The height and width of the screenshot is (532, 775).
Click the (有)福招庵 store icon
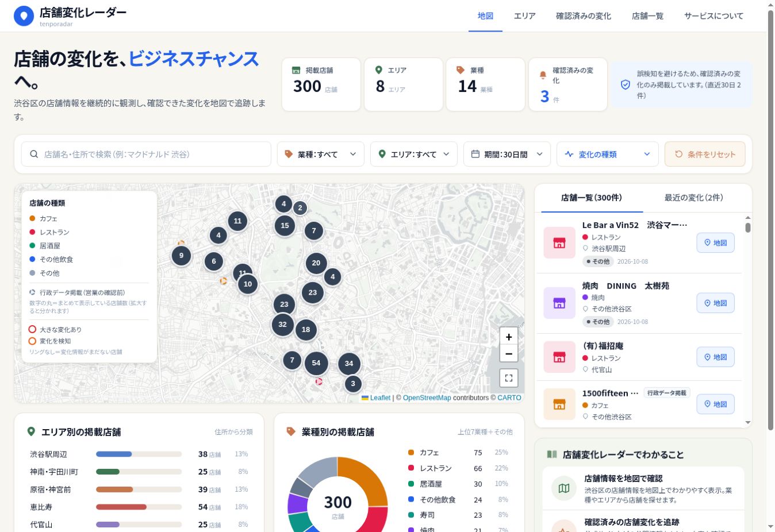pos(559,357)
